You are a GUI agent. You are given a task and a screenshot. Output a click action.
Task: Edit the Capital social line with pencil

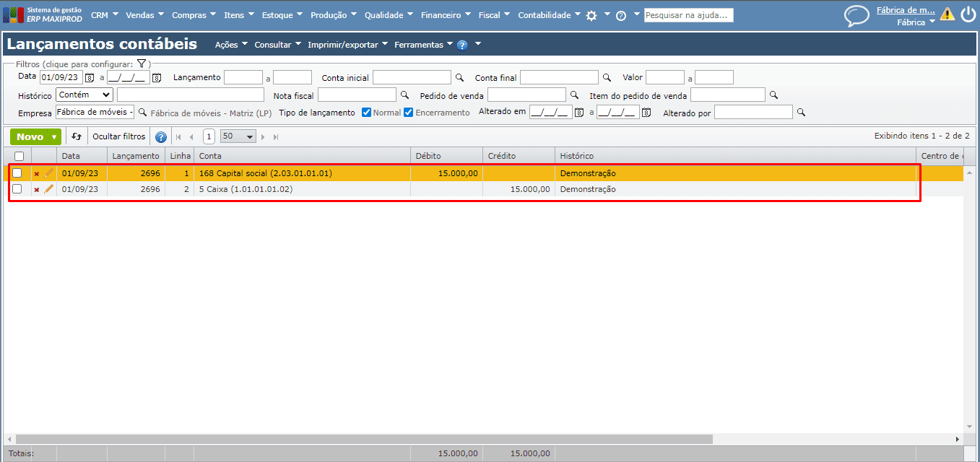[x=49, y=173]
